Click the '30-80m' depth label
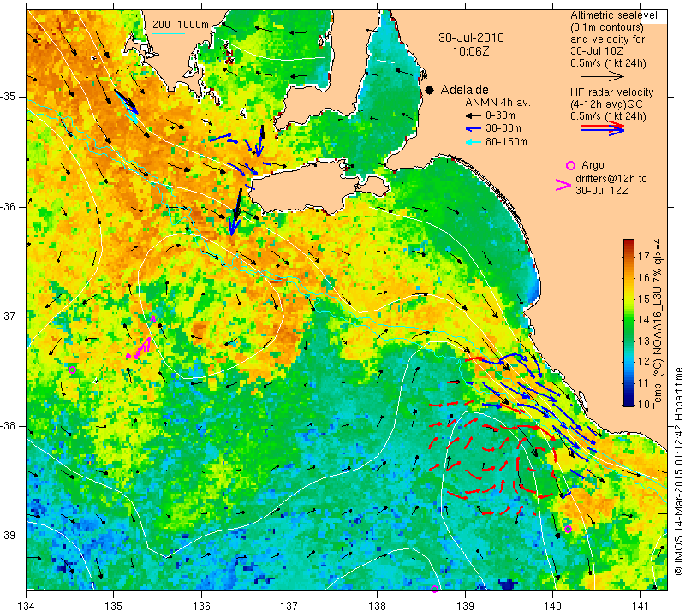Viewport: 685px width, 616px height. 503,128
